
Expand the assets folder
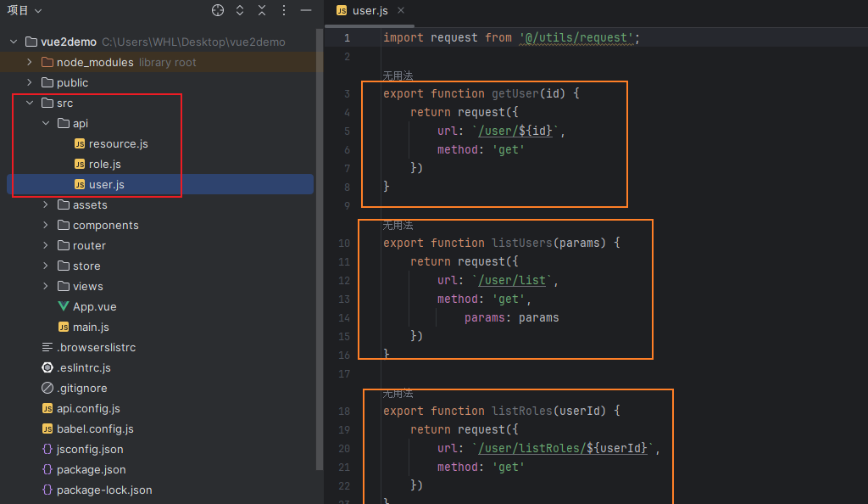tap(46, 205)
